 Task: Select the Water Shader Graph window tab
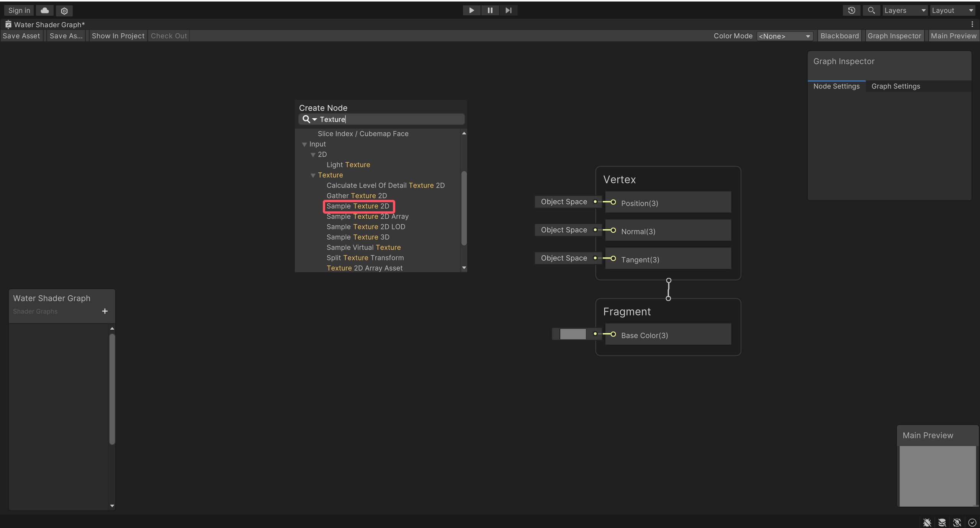click(45, 25)
